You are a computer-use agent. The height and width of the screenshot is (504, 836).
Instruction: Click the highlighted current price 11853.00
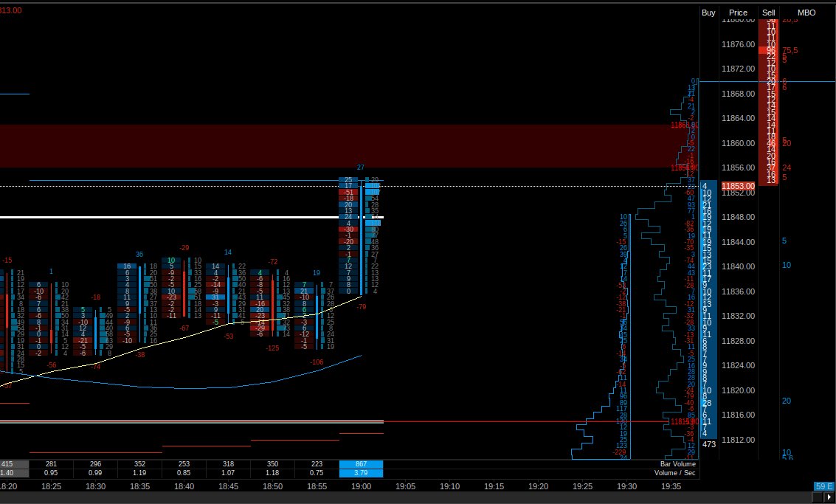739,186
